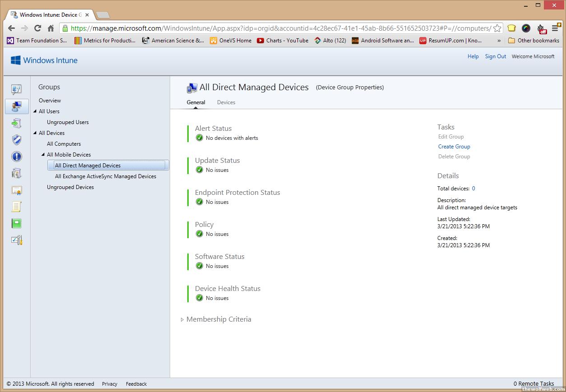Screen dimensions: 566x392
Task: Switch to the Devices tab
Action: coord(226,102)
